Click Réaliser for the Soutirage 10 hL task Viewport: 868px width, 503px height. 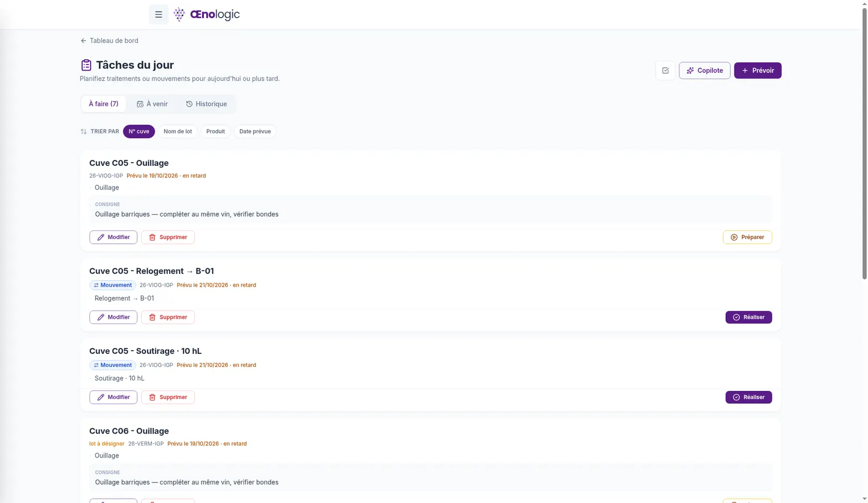749,397
